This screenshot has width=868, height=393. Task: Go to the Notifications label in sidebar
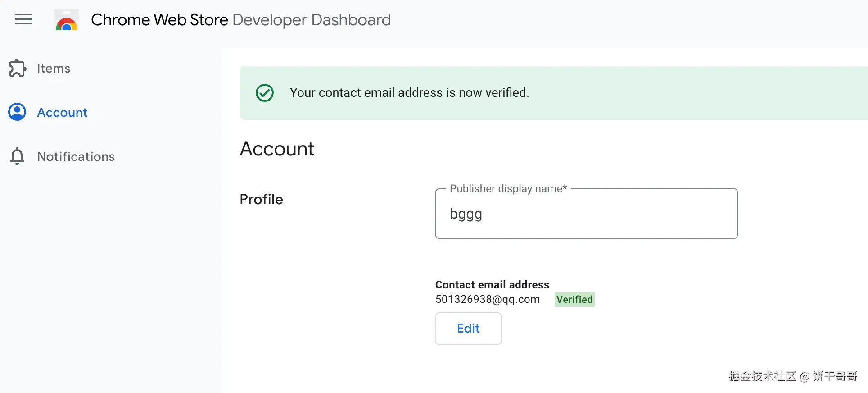tap(76, 156)
